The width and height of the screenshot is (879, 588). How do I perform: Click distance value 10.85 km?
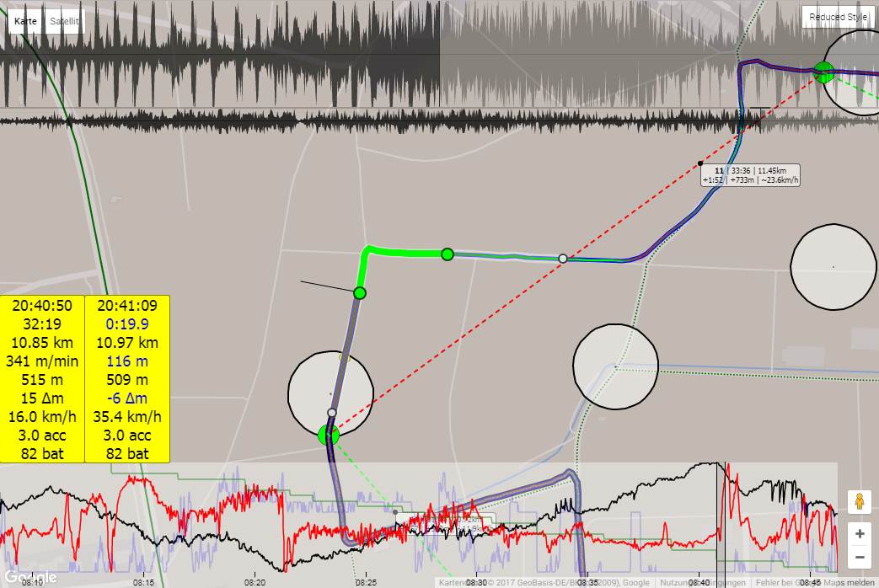pyautogui.click(x=42, y=343)
